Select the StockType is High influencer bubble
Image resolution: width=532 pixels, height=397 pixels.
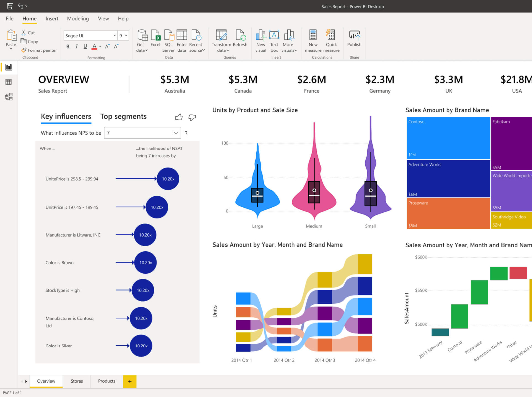143,290
